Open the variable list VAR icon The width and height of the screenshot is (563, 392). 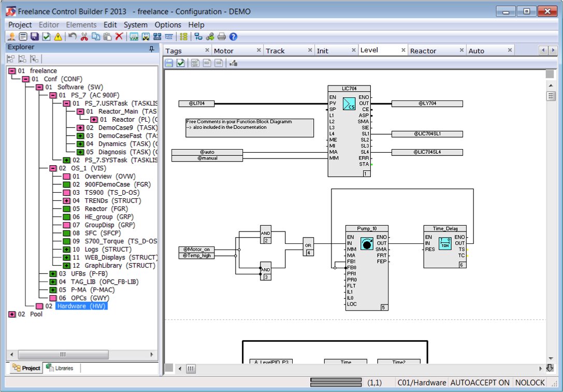click(134, 37)
